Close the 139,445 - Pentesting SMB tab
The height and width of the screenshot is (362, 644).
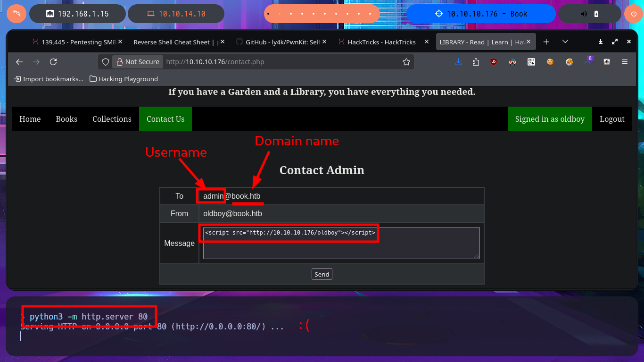[120, 42]
